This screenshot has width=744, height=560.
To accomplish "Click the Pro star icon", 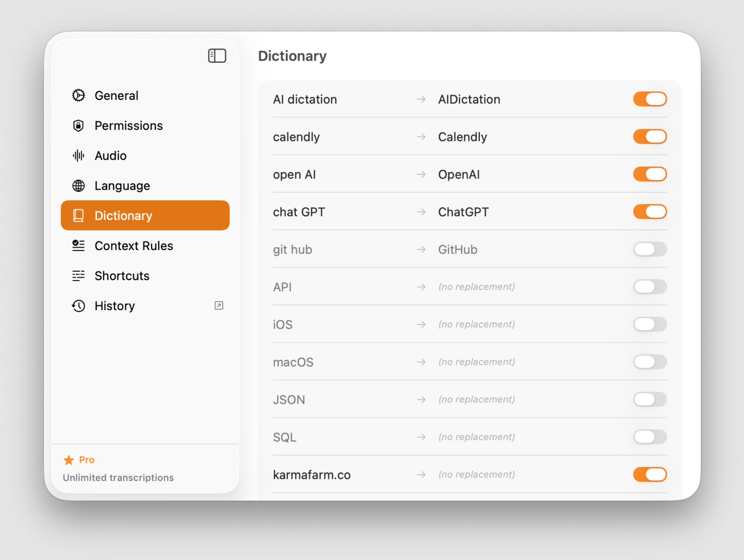I will click(x=69, y=460).
